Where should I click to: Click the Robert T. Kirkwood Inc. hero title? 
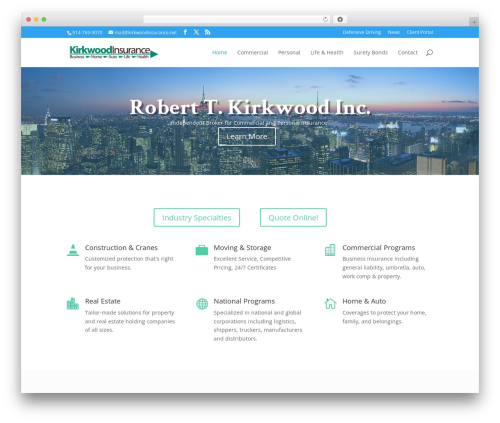pyautogui.click(x=250, y=107)
